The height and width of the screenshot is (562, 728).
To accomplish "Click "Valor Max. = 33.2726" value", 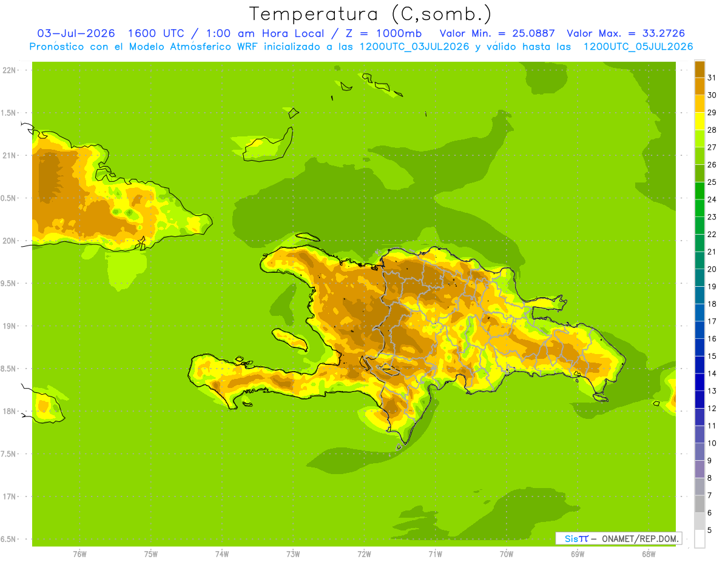I will coord(625,33).
